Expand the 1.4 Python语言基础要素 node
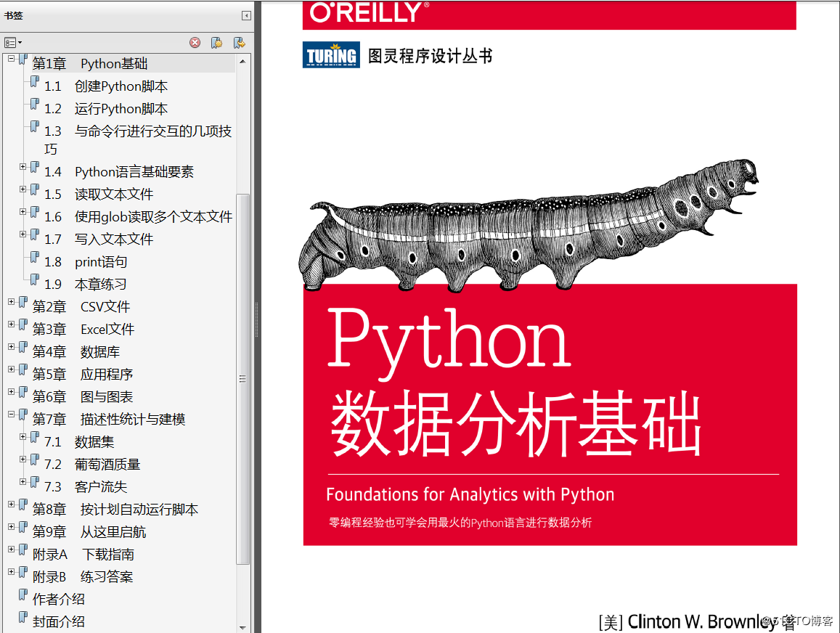Viewport: 840px width, 633px height. 23,167
